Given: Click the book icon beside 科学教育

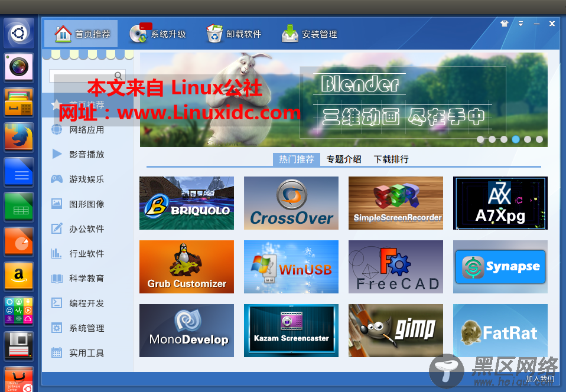Looking at the screenshot, I should pyautogui.click(x=57, y=279).
